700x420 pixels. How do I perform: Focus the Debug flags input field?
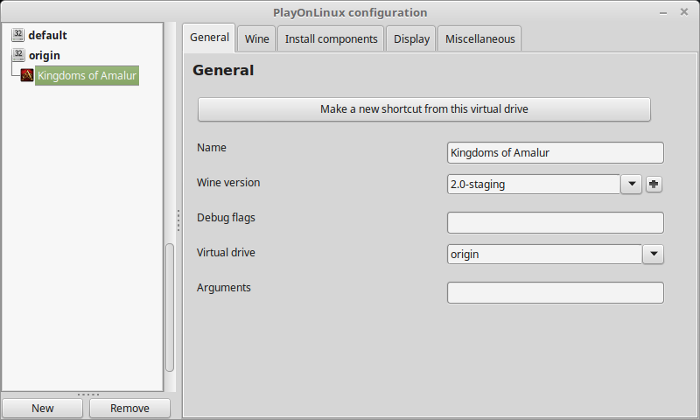point(555,223)
